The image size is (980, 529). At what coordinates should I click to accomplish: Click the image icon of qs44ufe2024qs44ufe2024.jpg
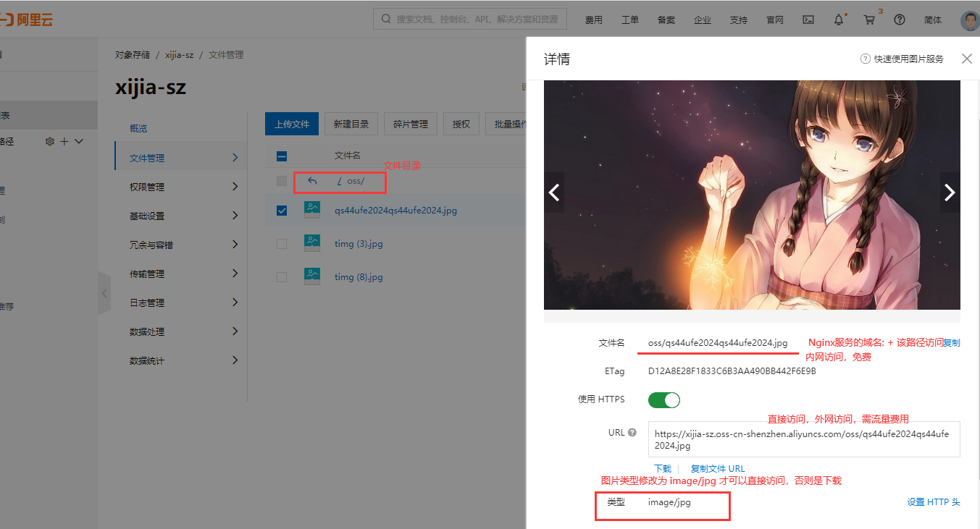point(312,210)
